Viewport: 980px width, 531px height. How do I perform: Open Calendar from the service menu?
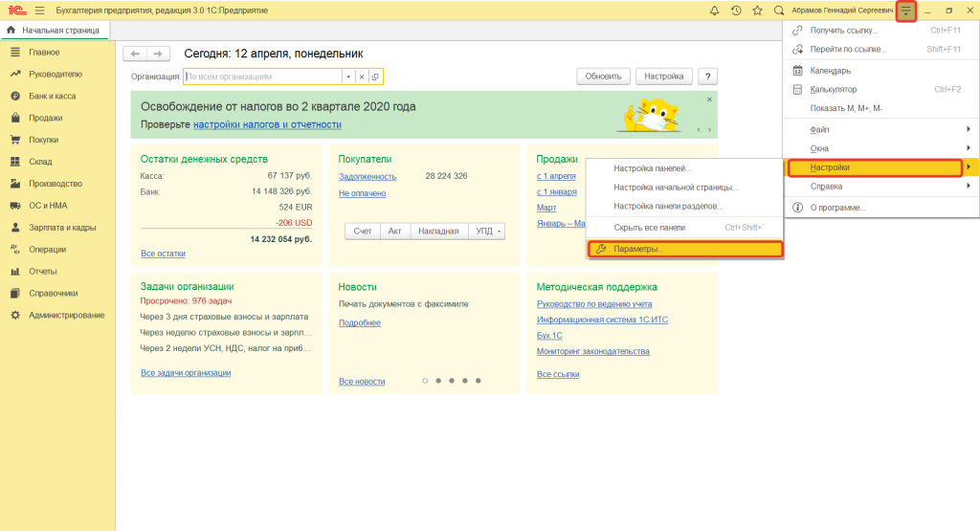830,70
